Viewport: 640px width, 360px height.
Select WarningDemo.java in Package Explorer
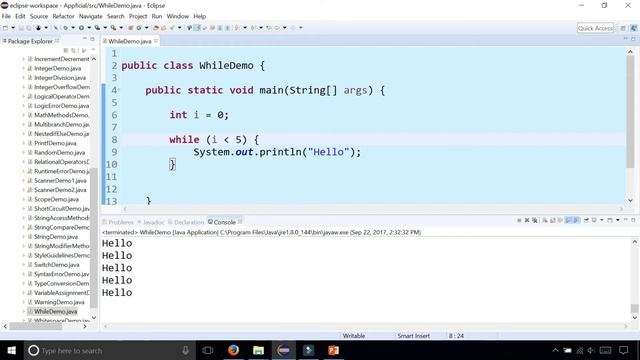[59, 302]
